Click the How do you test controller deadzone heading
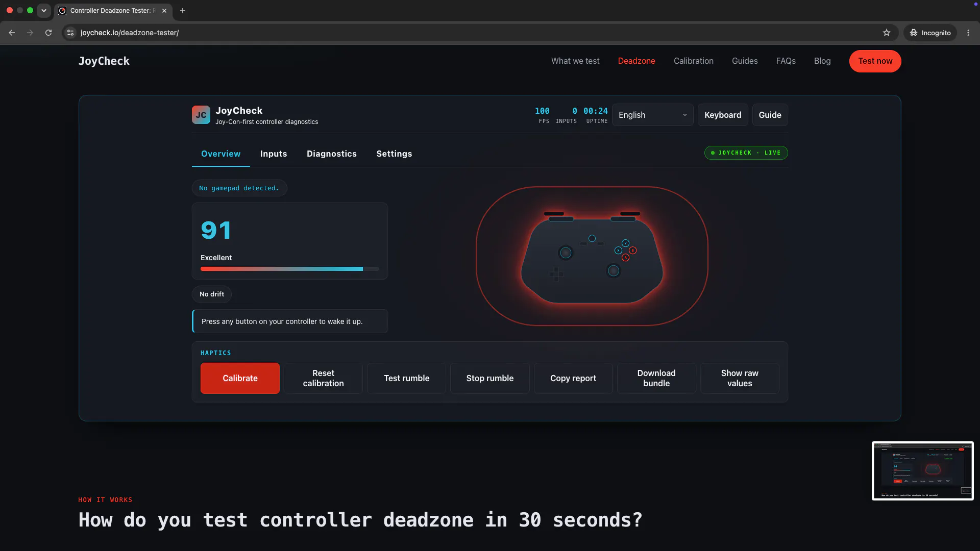 360,520
